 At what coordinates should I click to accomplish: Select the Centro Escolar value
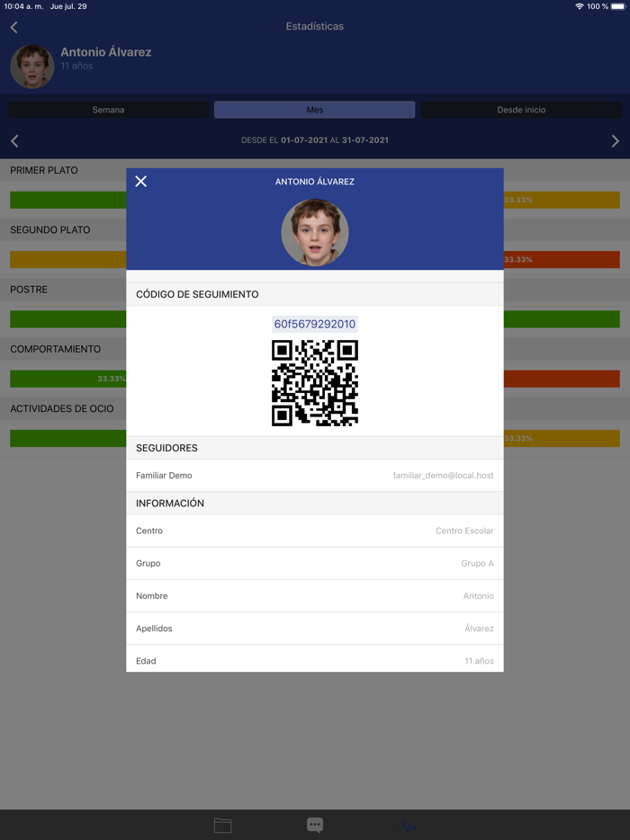tap(464, 531)
